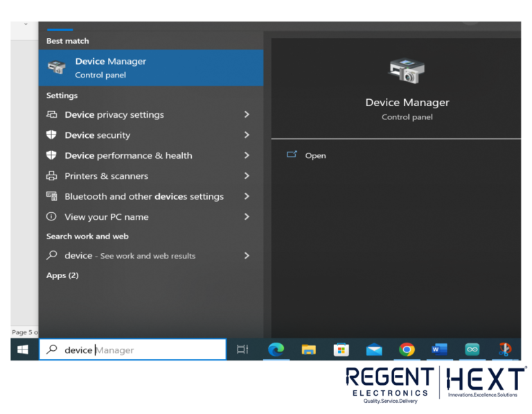
Task: Open the Windows Start menu
Action: (23, 350)
